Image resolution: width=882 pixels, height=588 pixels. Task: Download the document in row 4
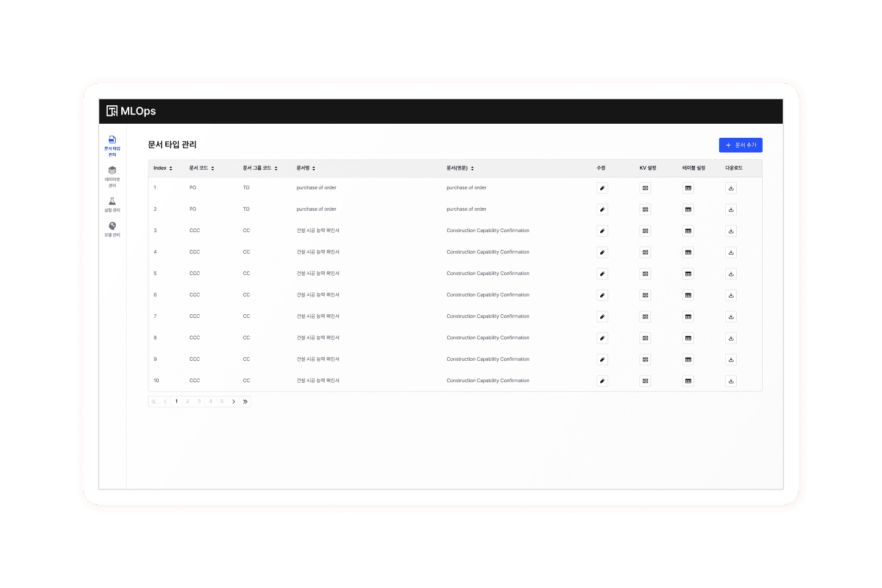click(x=731, y=252)
